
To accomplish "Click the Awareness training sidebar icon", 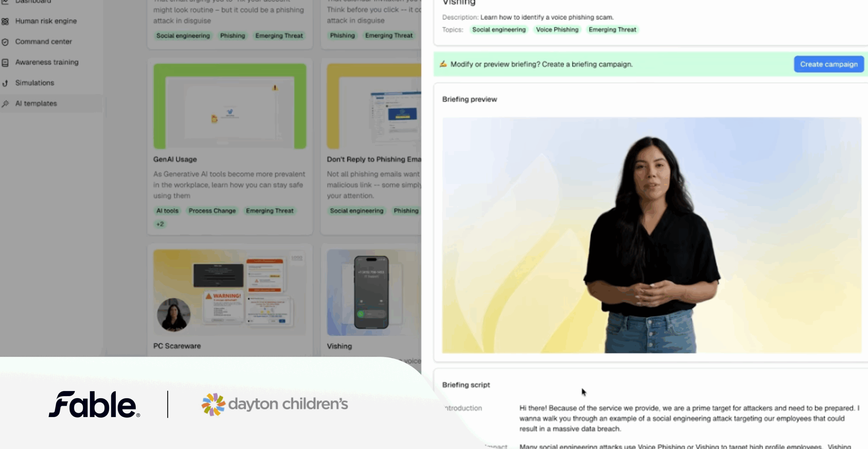I will tap(5, 62).
